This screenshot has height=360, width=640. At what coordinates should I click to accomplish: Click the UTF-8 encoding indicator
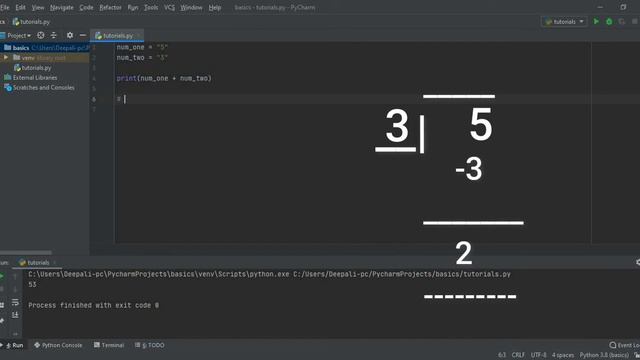(538, 355)
